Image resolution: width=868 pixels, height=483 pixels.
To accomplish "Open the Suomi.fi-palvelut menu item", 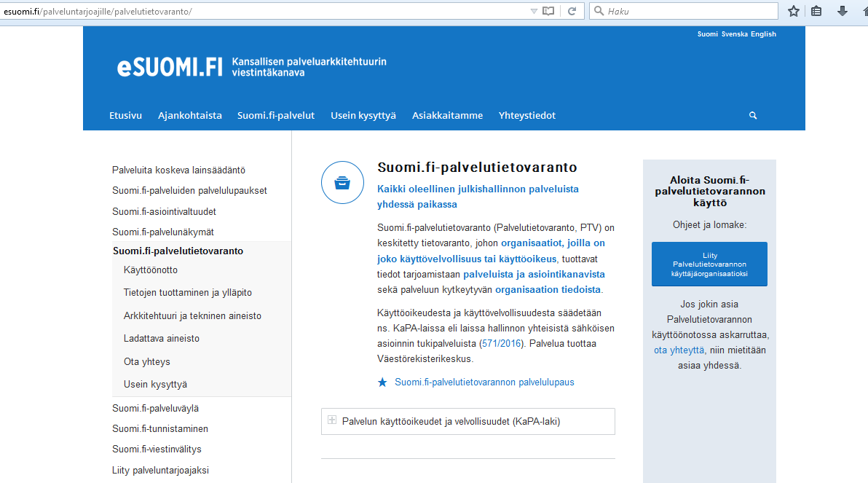I will coord(276,115).
